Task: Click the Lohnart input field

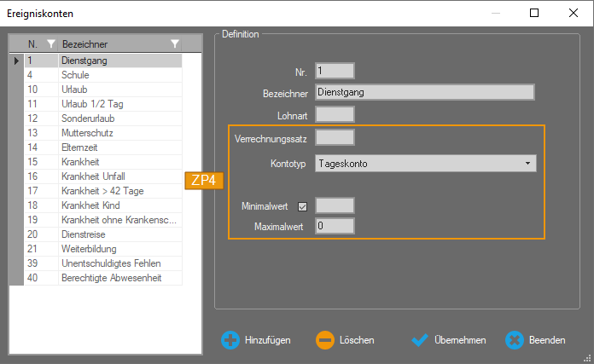Action: [x=335, y=114]
